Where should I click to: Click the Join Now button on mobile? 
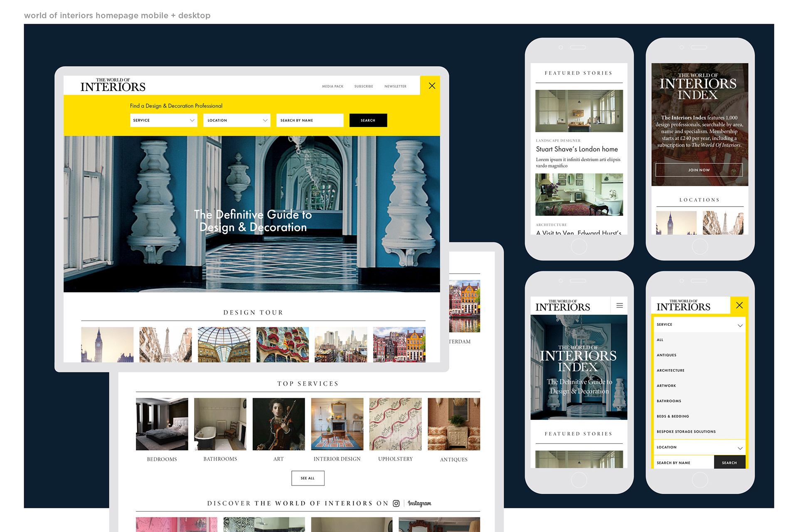coord(699,170)
